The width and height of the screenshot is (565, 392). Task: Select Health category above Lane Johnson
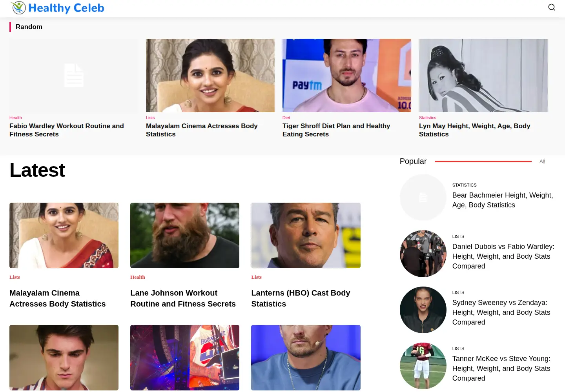point(138,277)
